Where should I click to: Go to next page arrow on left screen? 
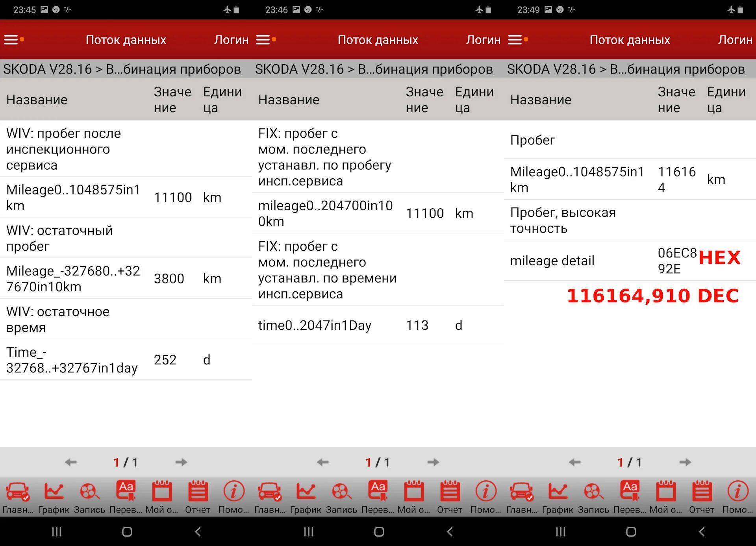pyautogui.click(x=181, y=462)
